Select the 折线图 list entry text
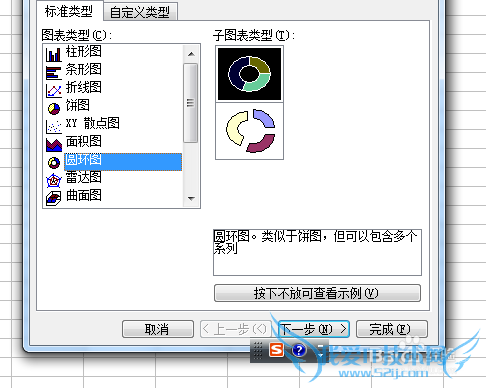This screenshot has width=486, height=388. pyautogui.click(x=84, y=87)
